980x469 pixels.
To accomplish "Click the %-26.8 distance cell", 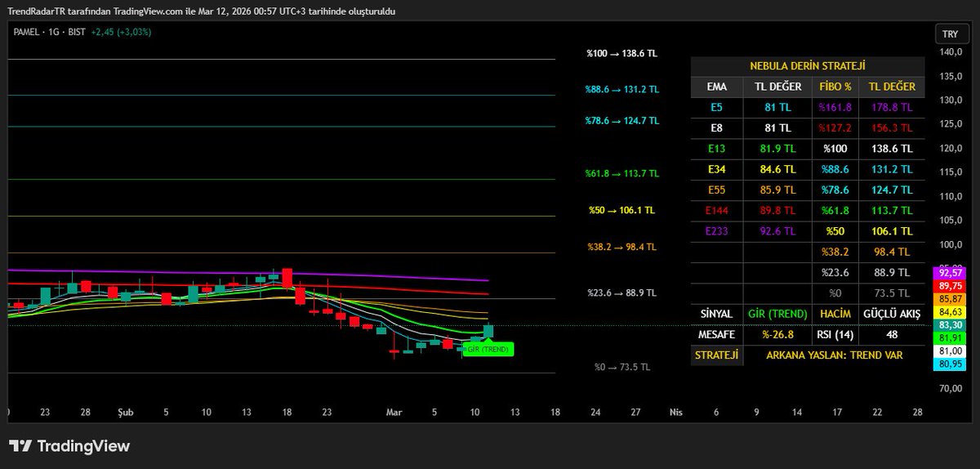I will coord(777,334).
